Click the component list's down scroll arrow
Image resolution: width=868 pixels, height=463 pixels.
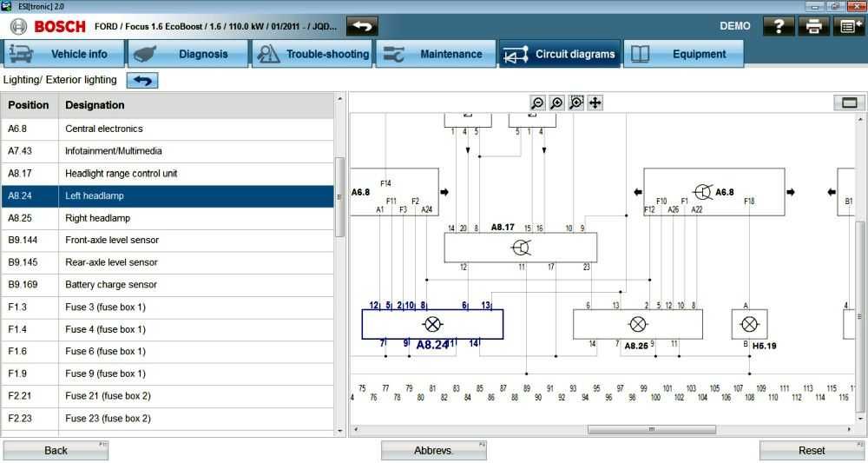[340, 431]
